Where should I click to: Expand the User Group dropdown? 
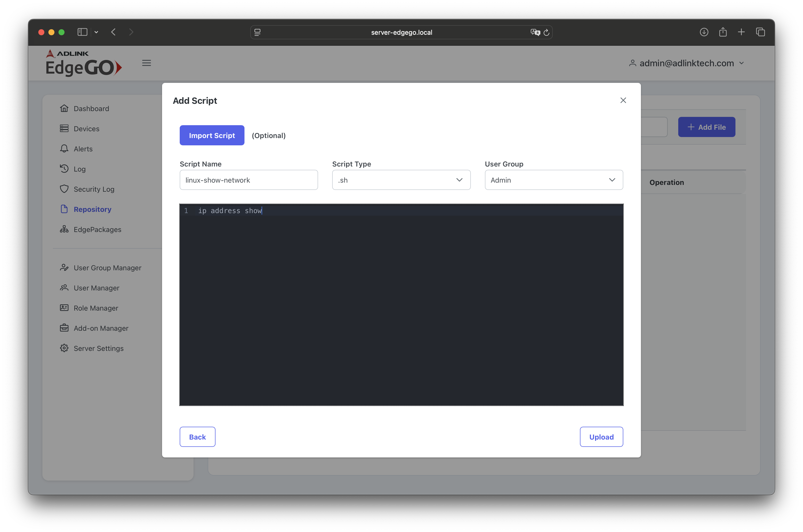[553, 180]
